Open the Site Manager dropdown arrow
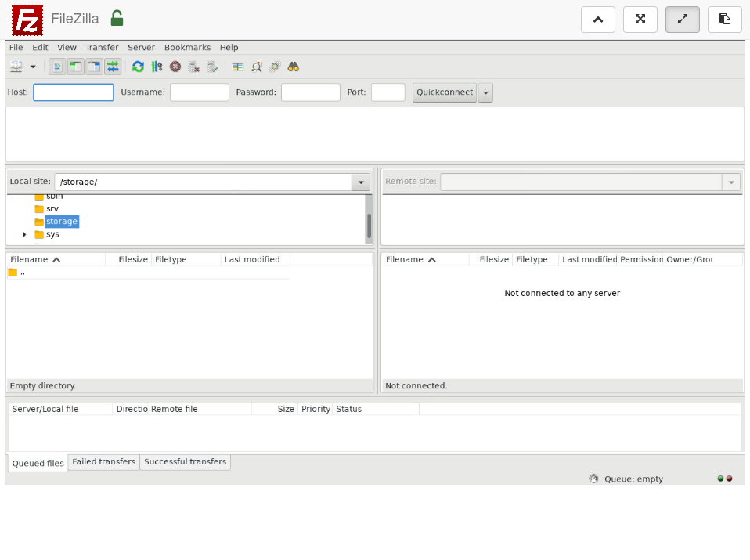This screenshot has height=560, width=750. tap(33, 67)
